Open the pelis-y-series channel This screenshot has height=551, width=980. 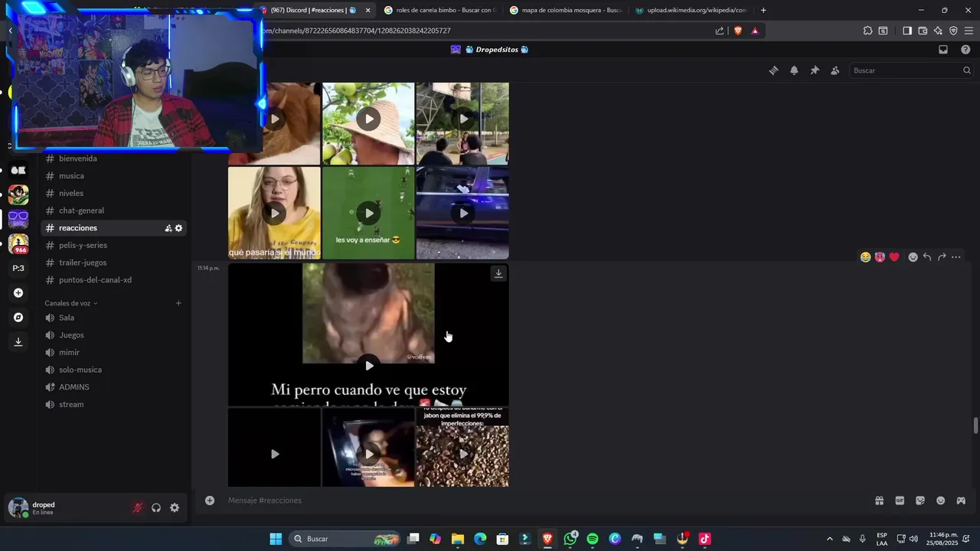point(113,246)
